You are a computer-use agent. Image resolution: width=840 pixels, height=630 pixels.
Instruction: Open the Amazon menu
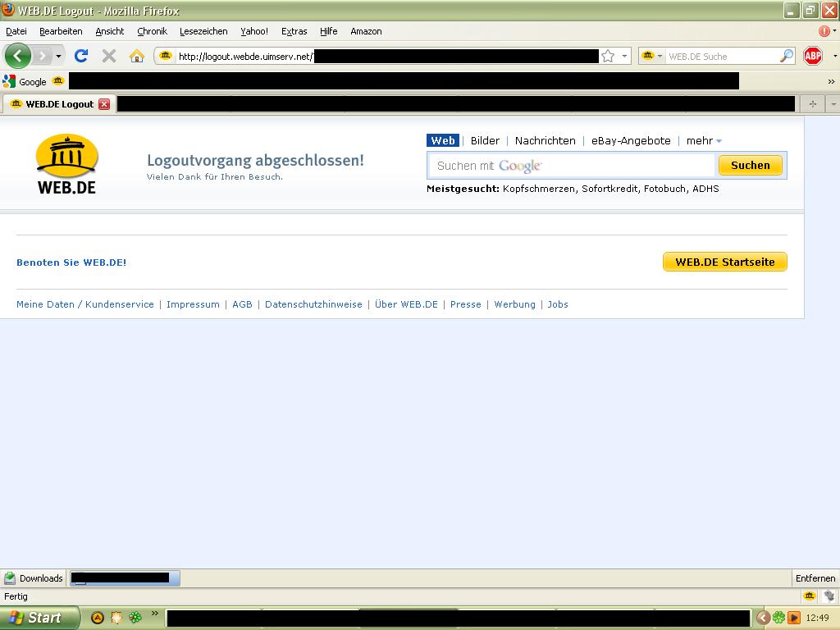[x=366, y=31]
